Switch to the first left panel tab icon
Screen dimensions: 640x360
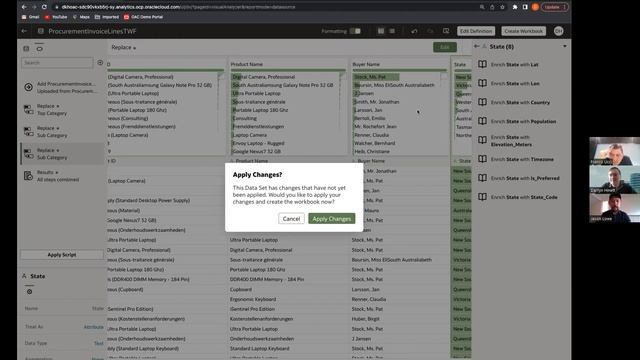26,49
